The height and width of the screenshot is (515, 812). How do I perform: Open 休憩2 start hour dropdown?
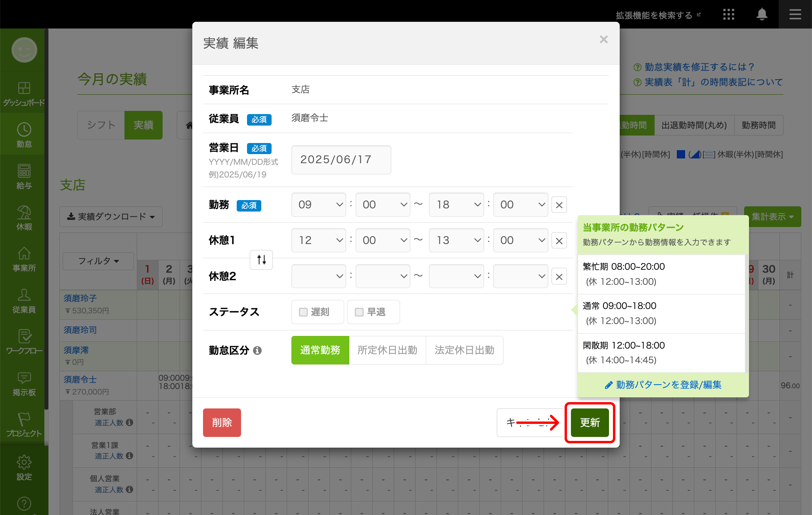[x=319, y=276]
